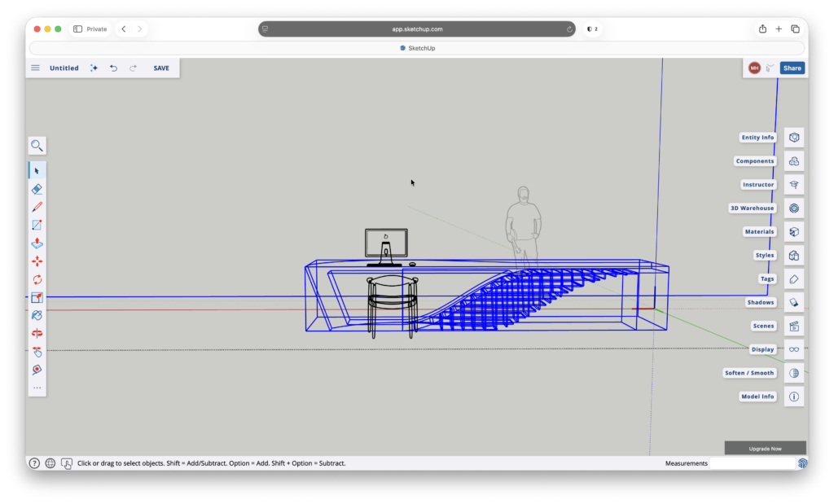This screenshot has width=834, height=504.
Task: Open the Share dialog
Action: tap(791, 68)
